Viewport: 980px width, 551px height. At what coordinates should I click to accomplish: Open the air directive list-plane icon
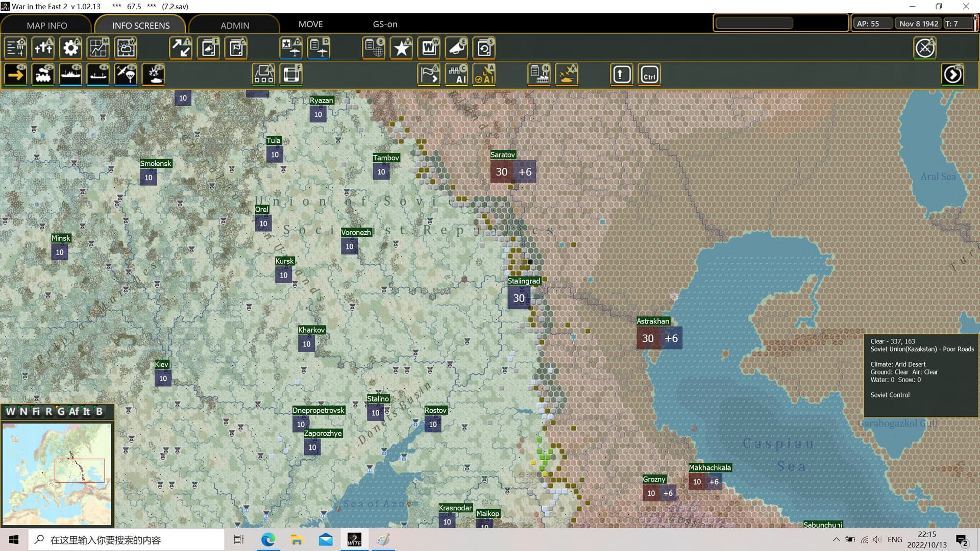coord(318,48)
